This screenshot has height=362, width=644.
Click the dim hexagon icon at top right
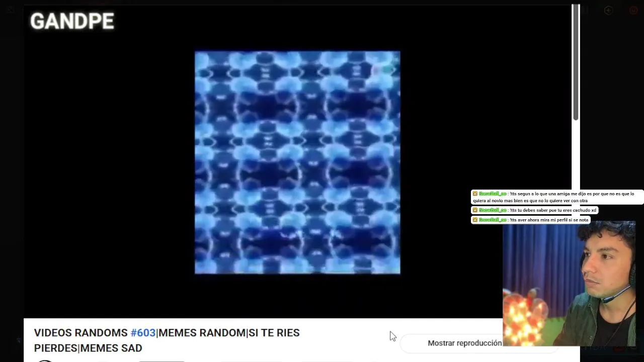[608, 11]
